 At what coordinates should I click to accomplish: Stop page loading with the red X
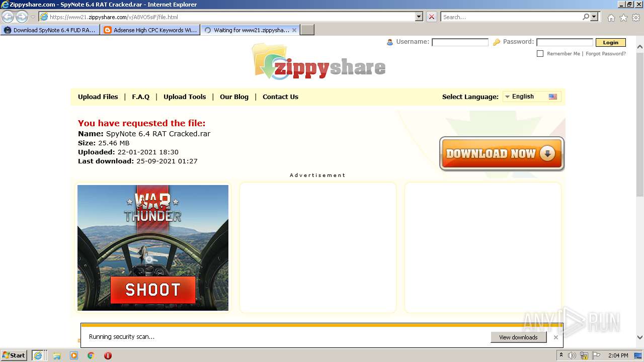[x=432, y=17]
